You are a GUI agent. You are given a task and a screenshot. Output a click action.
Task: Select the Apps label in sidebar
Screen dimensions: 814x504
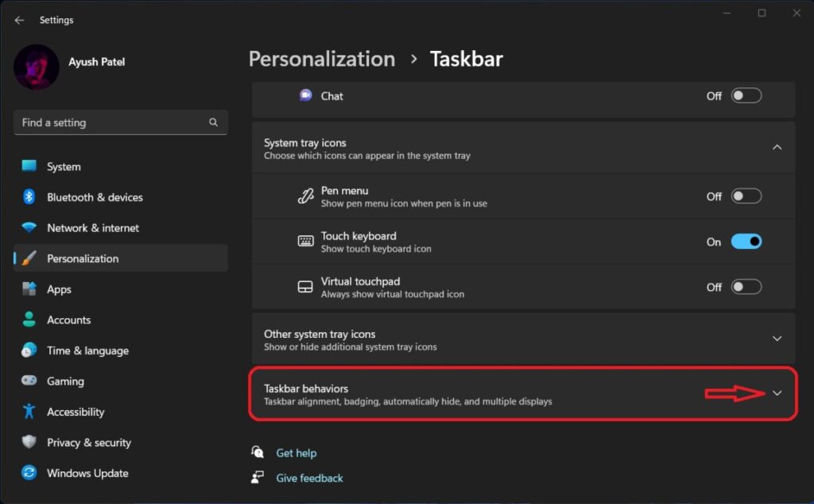pos(59,289)
